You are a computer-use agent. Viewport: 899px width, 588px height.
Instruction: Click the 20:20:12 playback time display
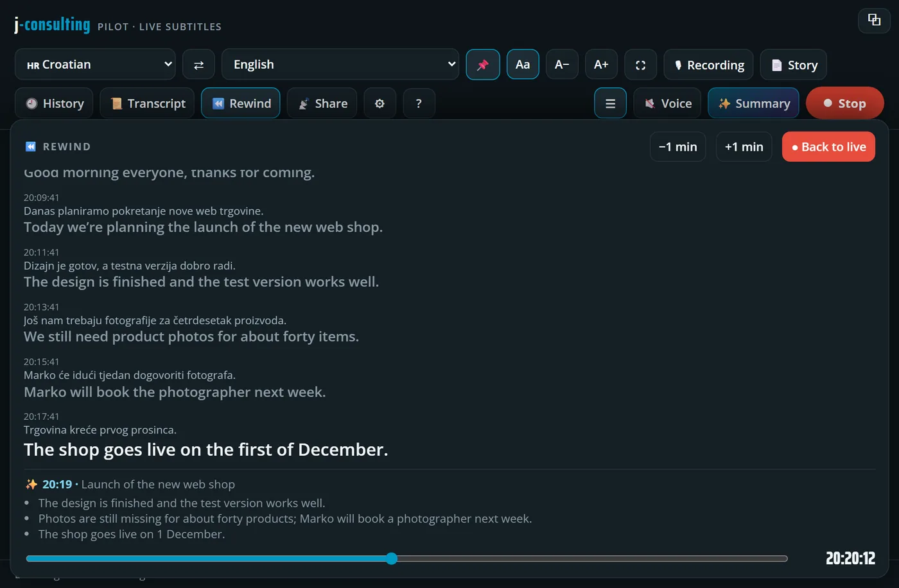coord(850,558)
